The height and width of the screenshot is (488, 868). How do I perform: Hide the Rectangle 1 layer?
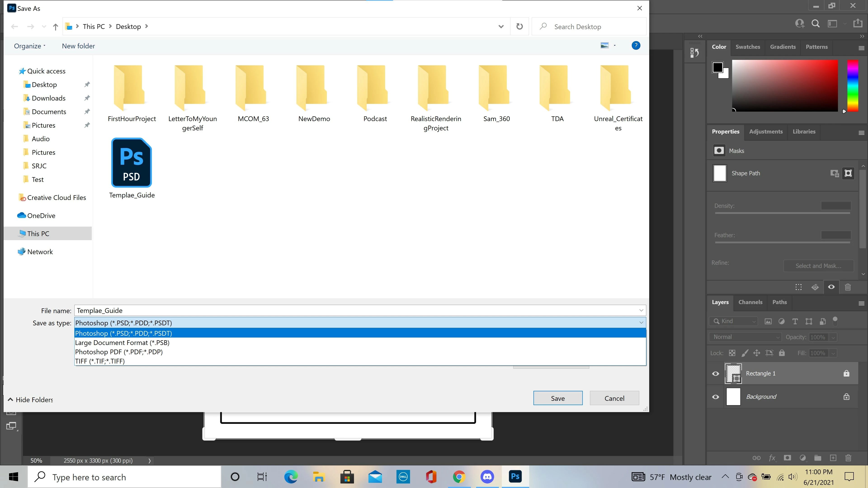[x=716, y=373]
